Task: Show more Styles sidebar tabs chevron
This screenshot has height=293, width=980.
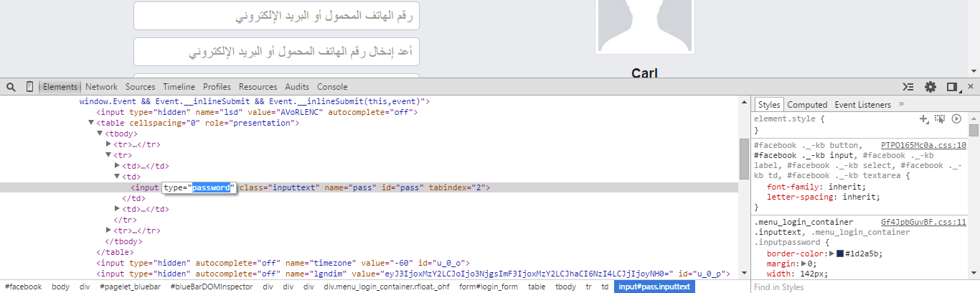Action: click(901, 104)
